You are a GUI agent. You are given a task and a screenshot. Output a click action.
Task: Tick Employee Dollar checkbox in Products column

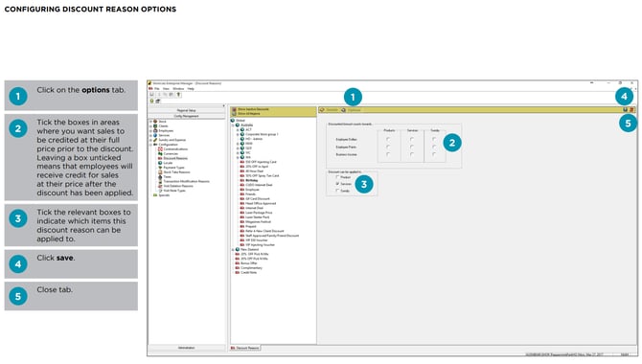pos(388,139)
